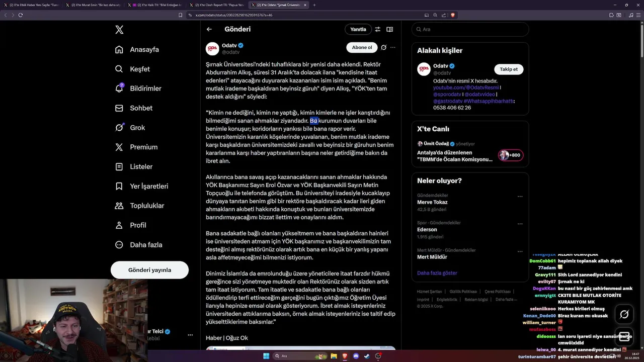This screenshot has height=362, width=644.
Task: Open Hizmet Şartları footer link
Action: pos(429,292)
